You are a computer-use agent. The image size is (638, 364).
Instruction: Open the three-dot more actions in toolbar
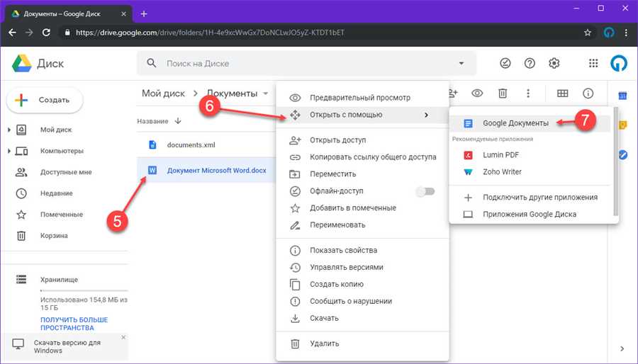click(527, 93)
